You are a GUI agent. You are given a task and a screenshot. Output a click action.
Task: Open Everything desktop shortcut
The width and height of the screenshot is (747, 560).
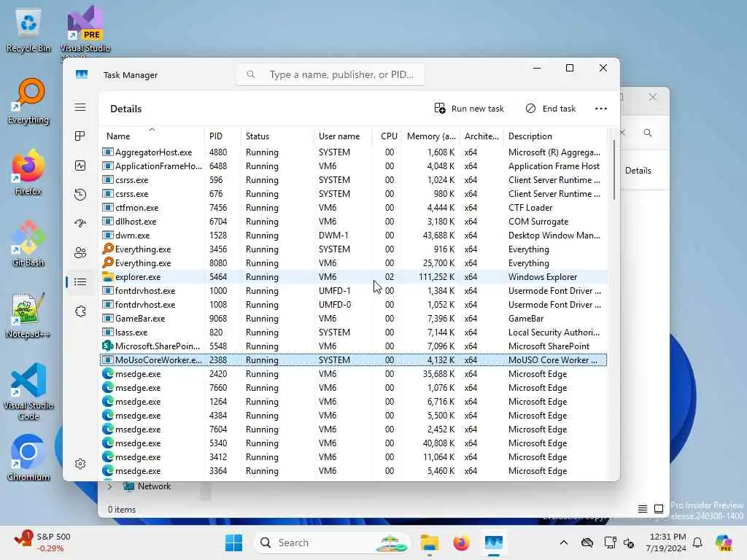click(28, 102)
